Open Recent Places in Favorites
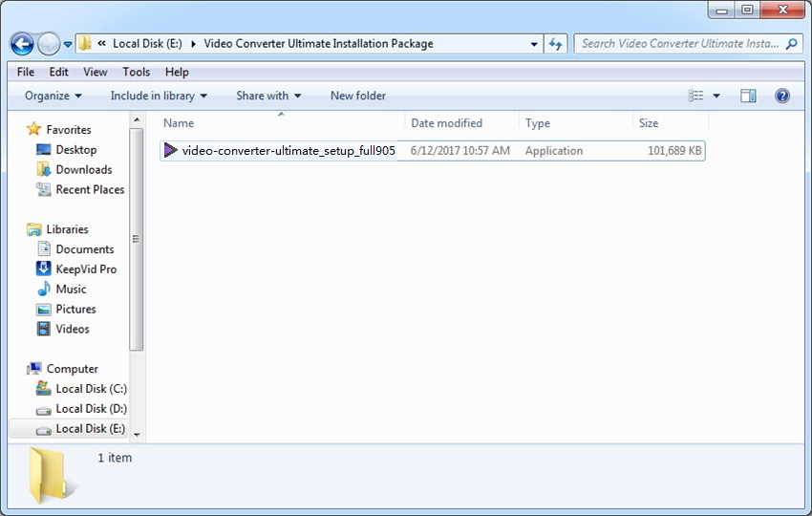The width and height of the screenshot is (812, 516). coord(90,189)
